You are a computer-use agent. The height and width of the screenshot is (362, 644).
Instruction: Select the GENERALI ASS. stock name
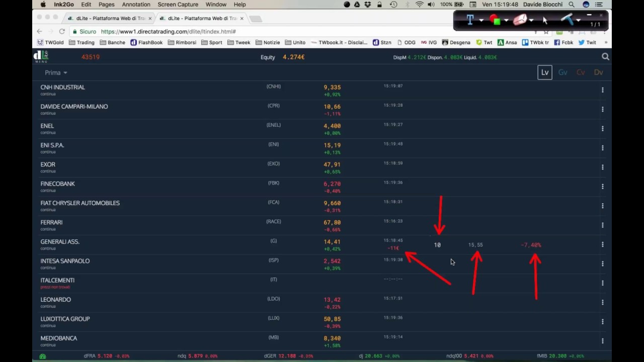click(x=60, y=242)
